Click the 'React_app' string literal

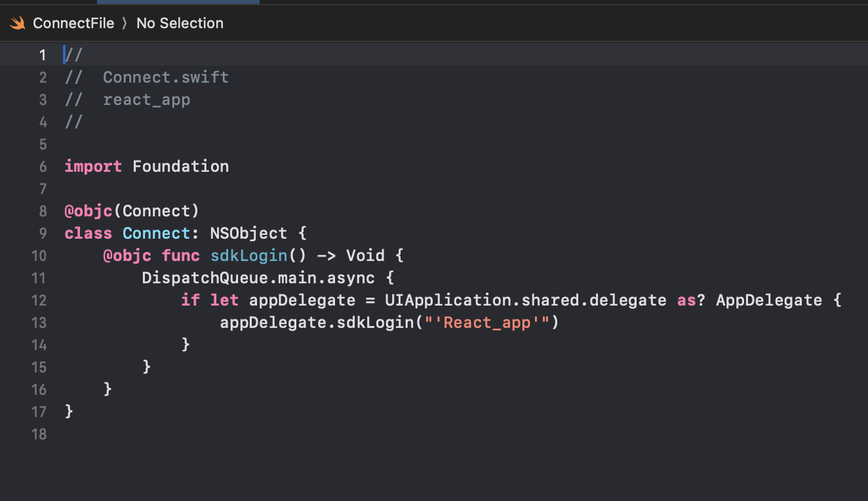487,323
